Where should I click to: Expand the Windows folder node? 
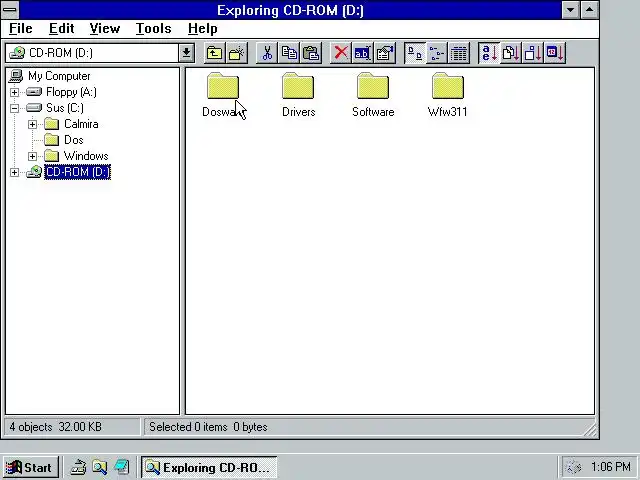coord(32,156)
